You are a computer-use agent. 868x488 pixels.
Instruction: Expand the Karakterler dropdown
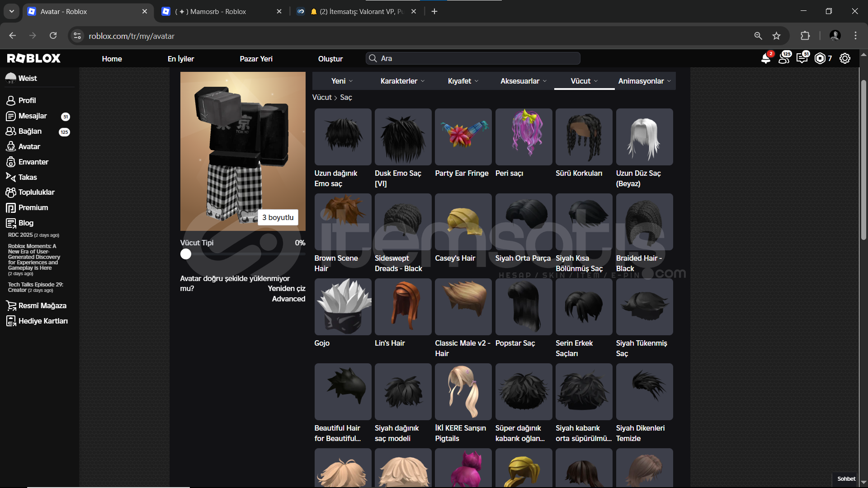coord(402,81)
